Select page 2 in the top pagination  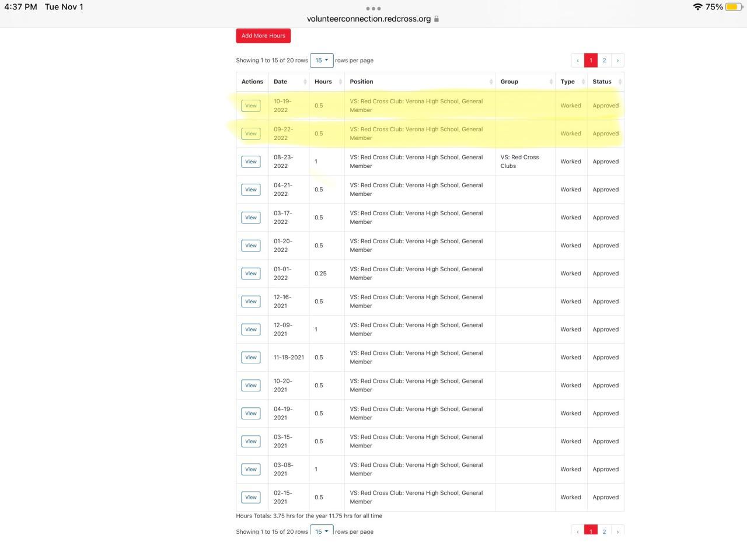(x=604, y=60)
